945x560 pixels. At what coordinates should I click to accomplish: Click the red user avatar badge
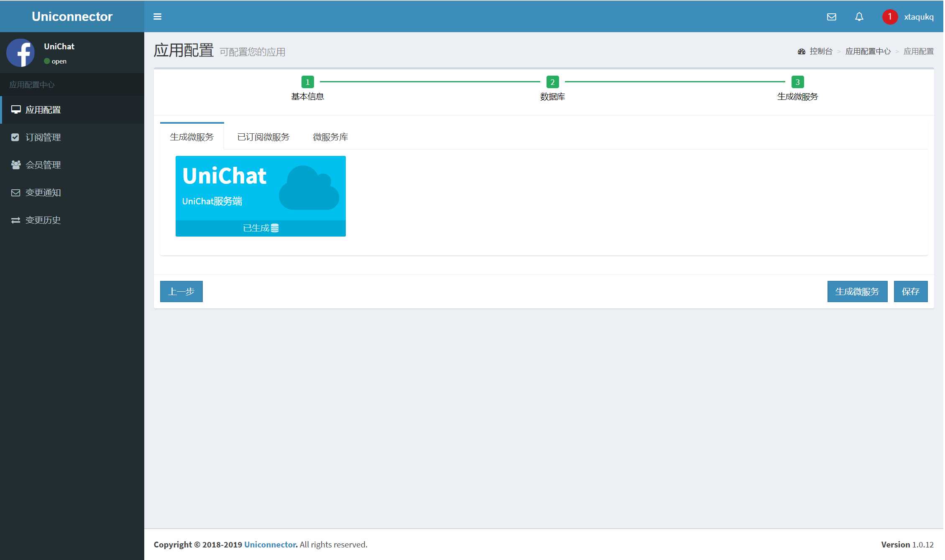pos(890,17)
